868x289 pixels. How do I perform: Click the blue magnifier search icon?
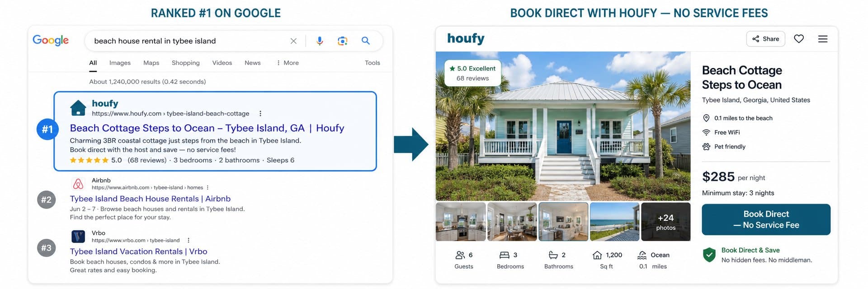point(366,41)
